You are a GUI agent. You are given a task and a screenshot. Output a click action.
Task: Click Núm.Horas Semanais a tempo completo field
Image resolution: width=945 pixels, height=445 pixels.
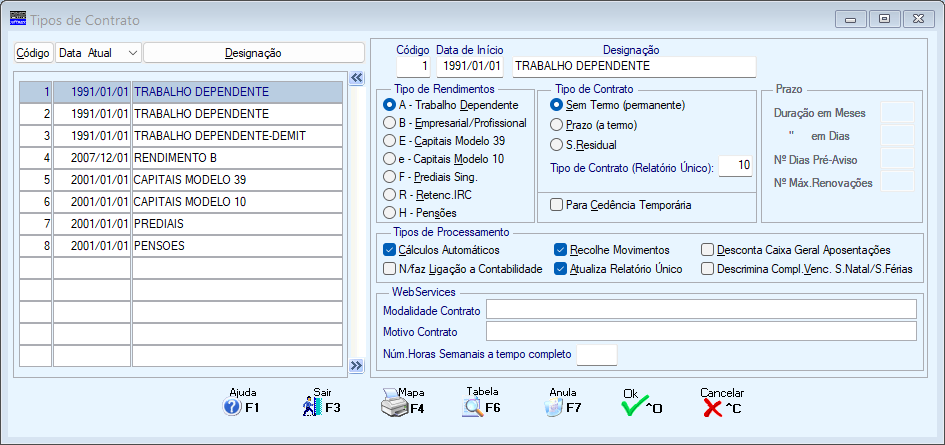coord(597,355)
